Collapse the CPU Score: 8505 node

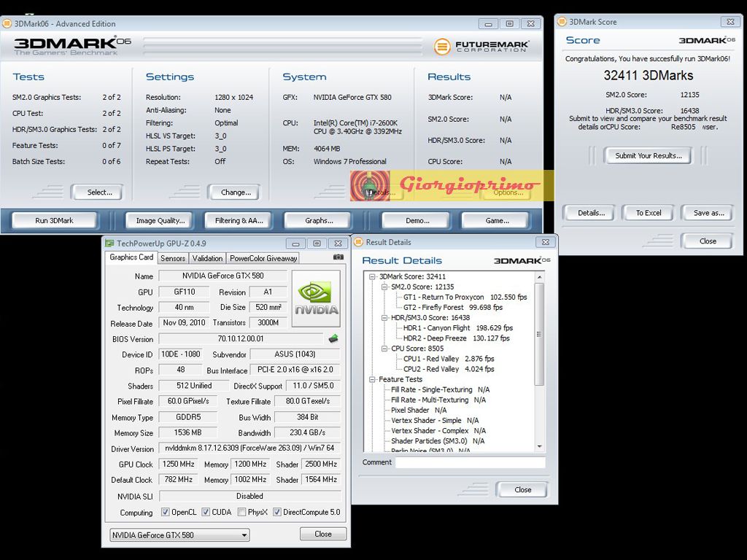384,349
